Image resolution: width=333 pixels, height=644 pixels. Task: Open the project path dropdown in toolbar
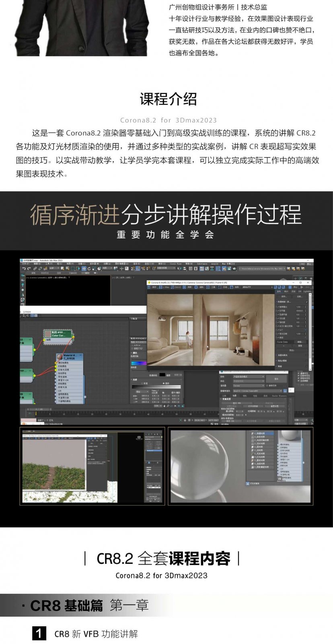click(x=262, y=268)
